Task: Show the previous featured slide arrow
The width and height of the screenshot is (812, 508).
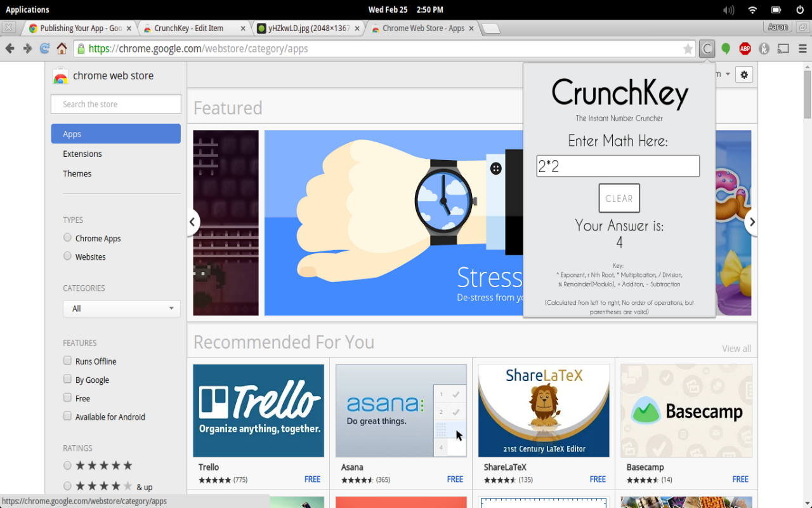Action: (x=192, y=222)
